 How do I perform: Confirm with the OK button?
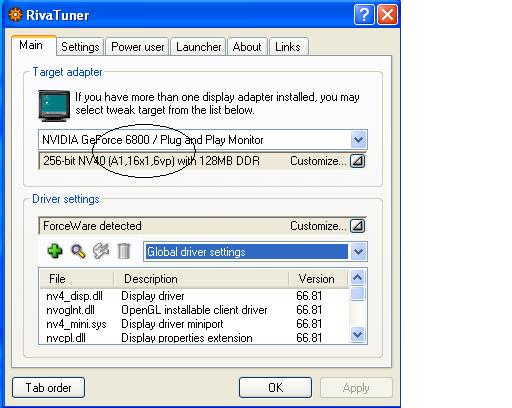275,387
